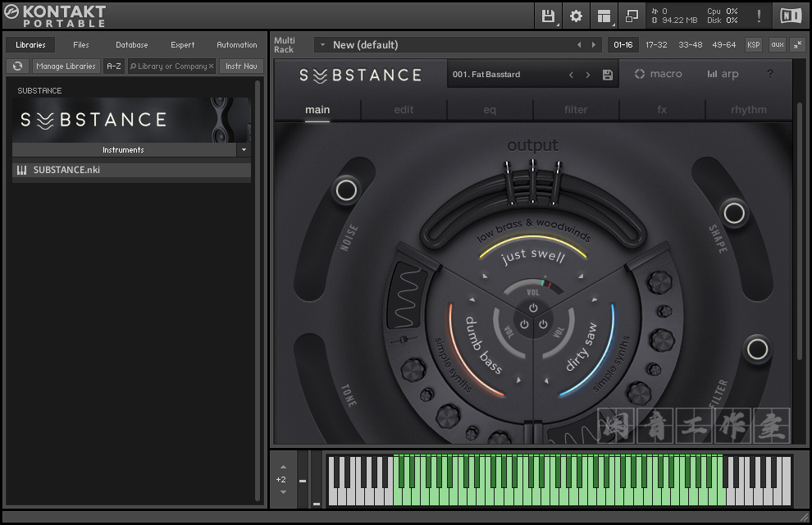The height and width of the screenshot is (525, 812).
Task: Save the Fat Basstard preset using disk icon
Action: [608, 75]
